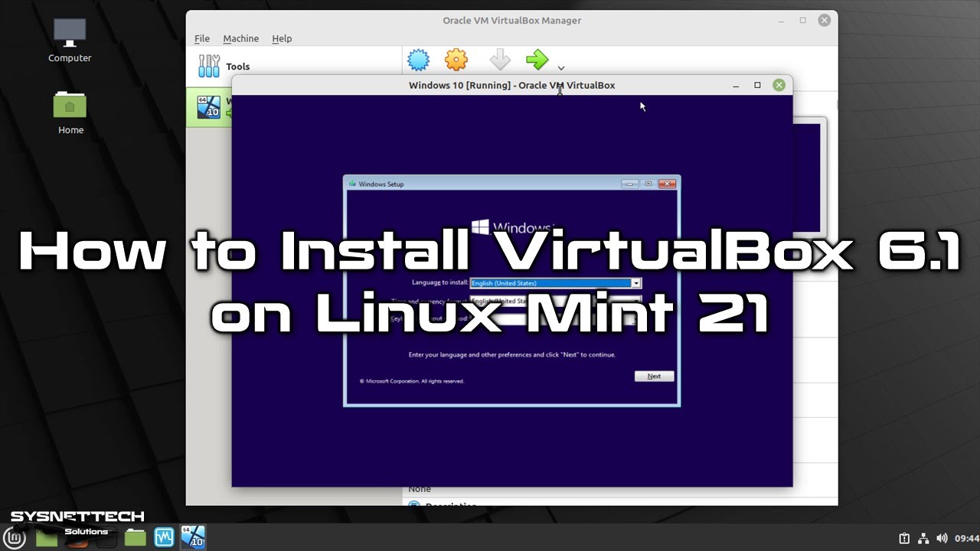Screen dimensions: 980x551
Task: Close the Windows Setup dialog
Action: [x=667, y=184]
